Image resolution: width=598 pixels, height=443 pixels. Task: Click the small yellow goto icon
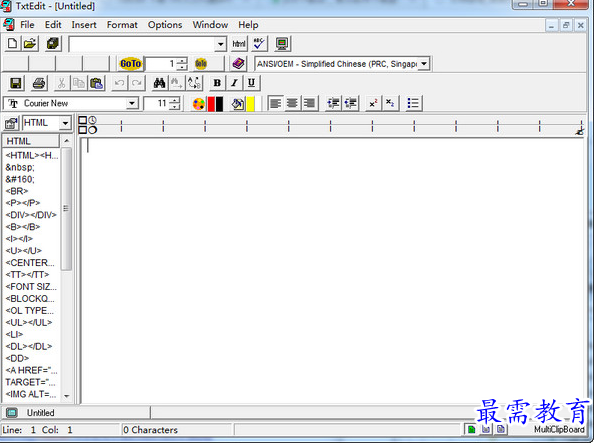(201, 64)
